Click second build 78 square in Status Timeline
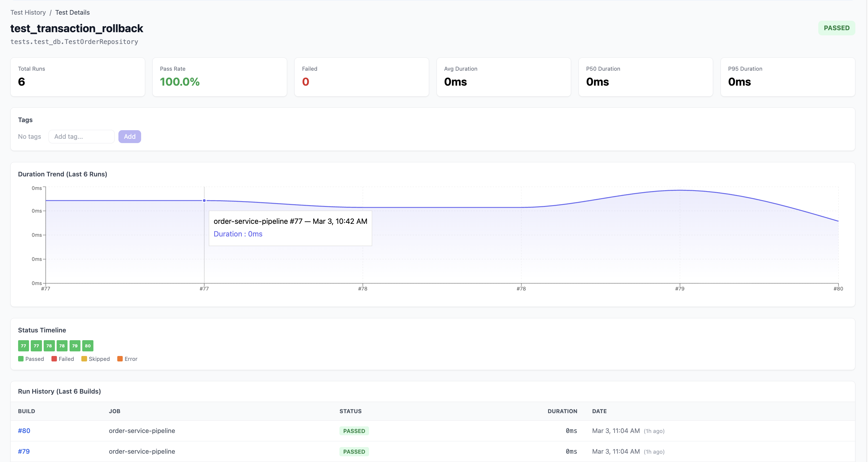The width and height of the screenshot is (868, 462). pyautogui.click(x=62, y=346)
